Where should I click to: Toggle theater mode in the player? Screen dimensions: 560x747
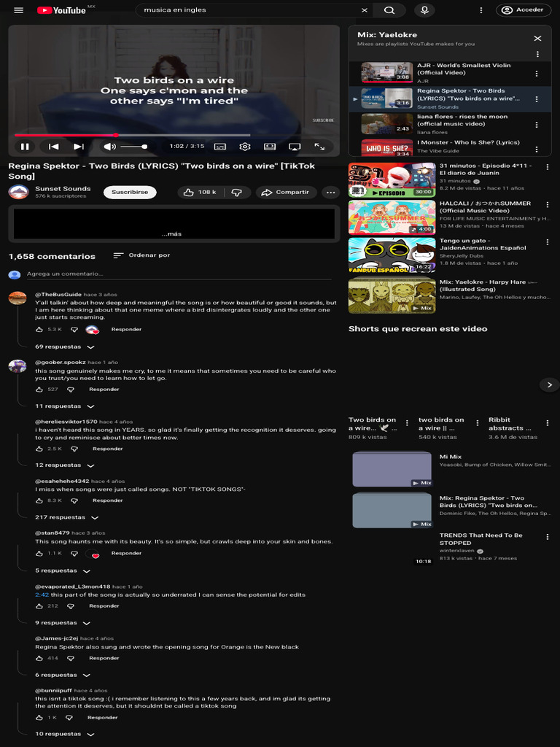[x=270, y=147]
